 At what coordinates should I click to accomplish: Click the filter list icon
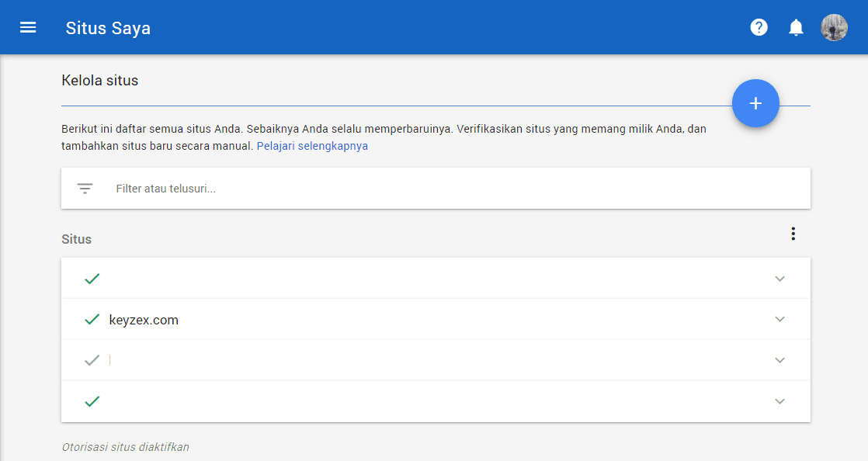pyautogui.click(x=85, y=189)
